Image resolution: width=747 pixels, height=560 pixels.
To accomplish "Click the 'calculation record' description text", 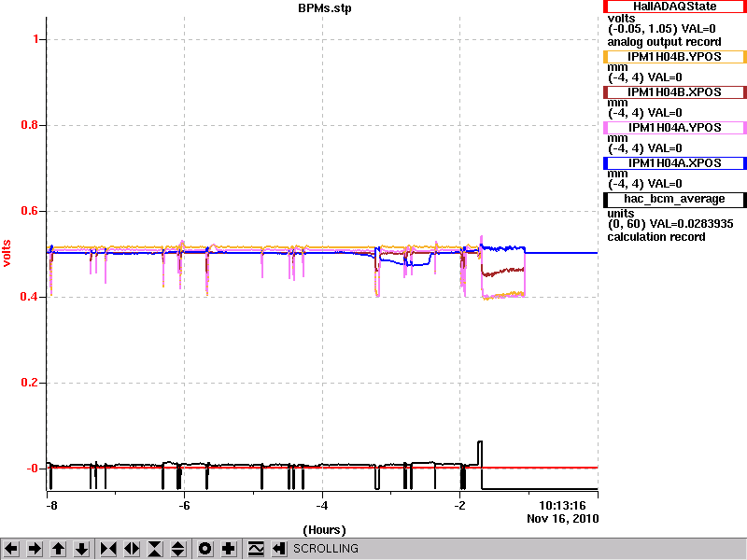I will point(656,237).
